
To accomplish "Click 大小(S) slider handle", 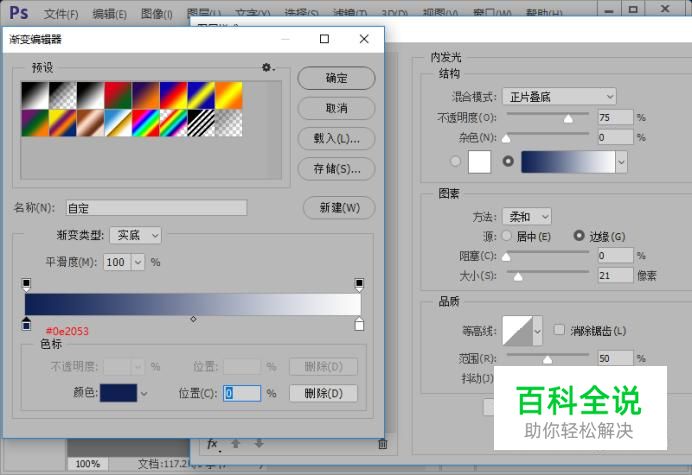I will 518,276.
